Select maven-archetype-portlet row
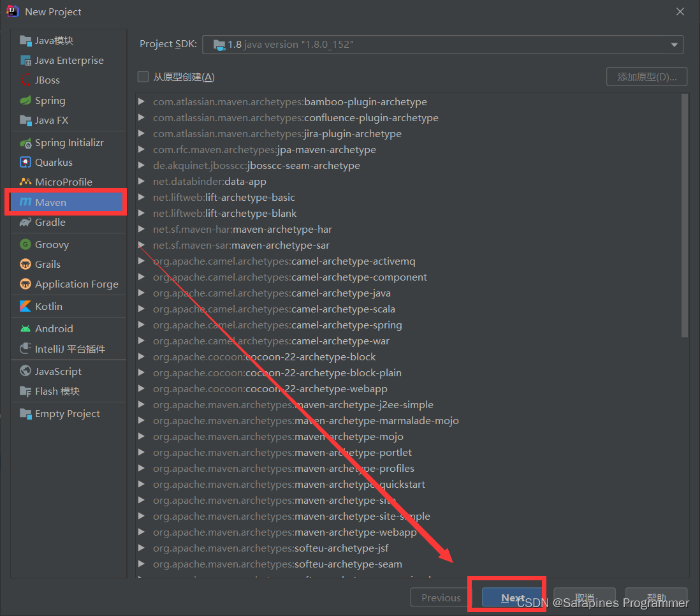 click(x=409, y=453)
